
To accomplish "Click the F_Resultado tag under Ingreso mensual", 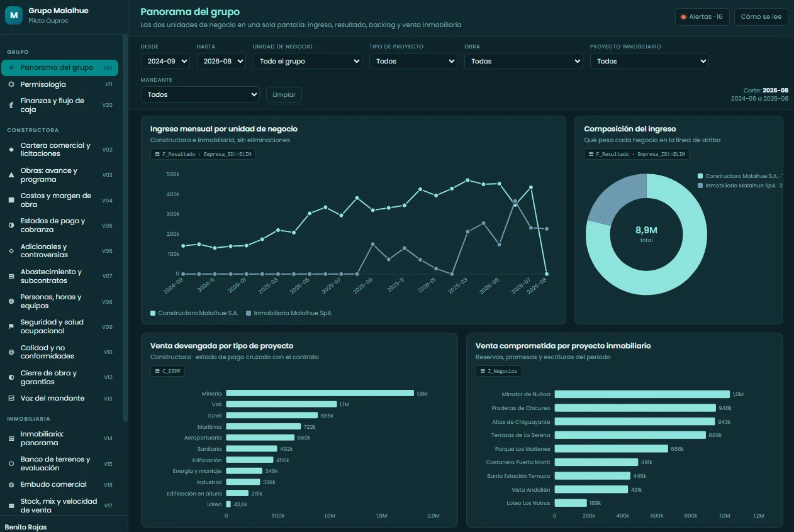I will point(203,154).
